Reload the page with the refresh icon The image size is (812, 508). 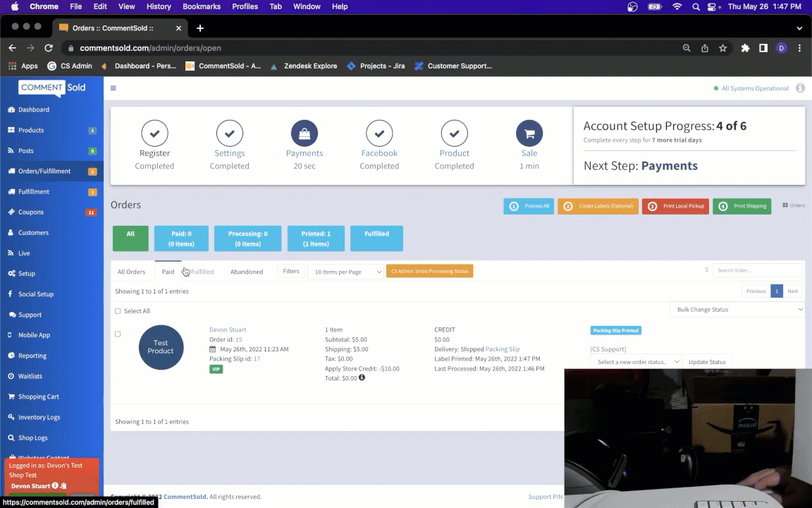(49, 48)
